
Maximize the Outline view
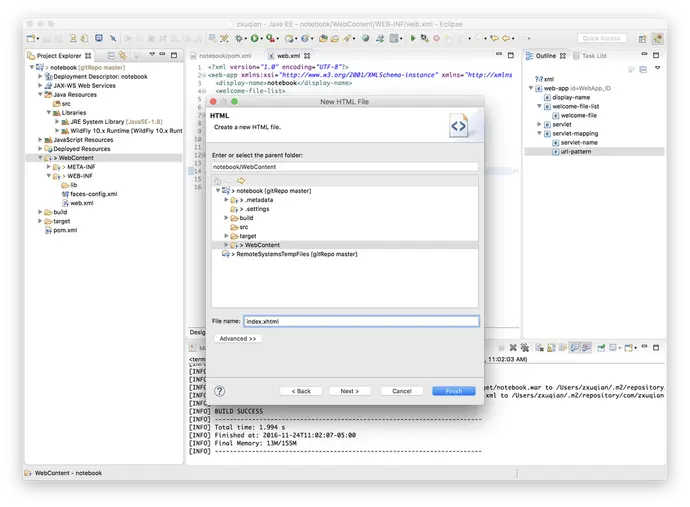(656, 55)
